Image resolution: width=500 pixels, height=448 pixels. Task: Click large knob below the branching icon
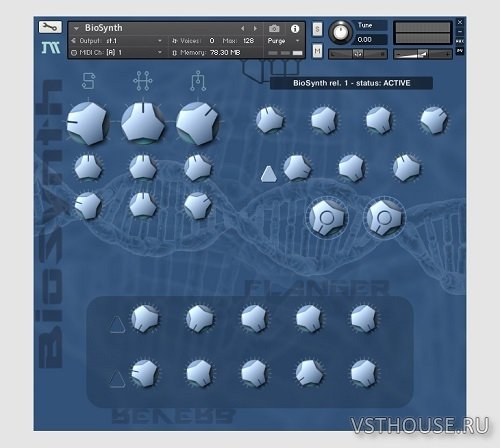tap(197, 123)
